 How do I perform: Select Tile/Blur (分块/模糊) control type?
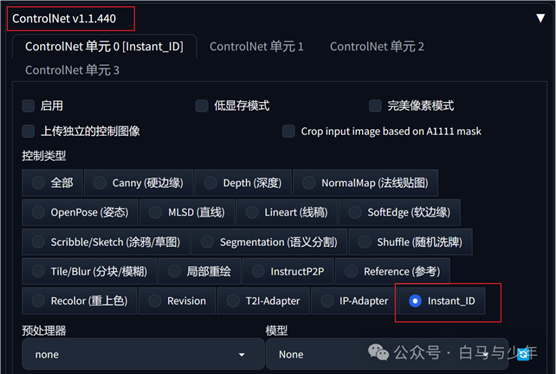(89, 272)
